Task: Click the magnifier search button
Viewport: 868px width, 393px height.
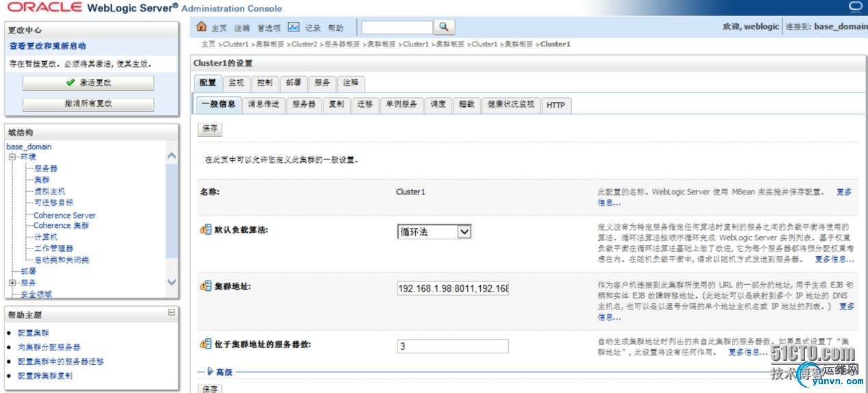Action: (444, 27)
